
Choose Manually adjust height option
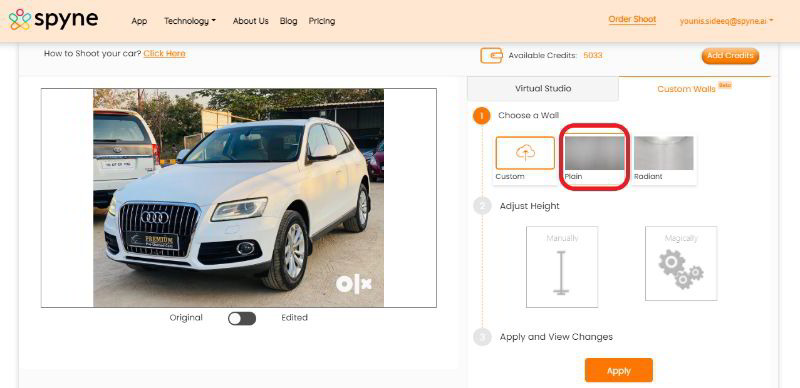[x=562, y=267]
